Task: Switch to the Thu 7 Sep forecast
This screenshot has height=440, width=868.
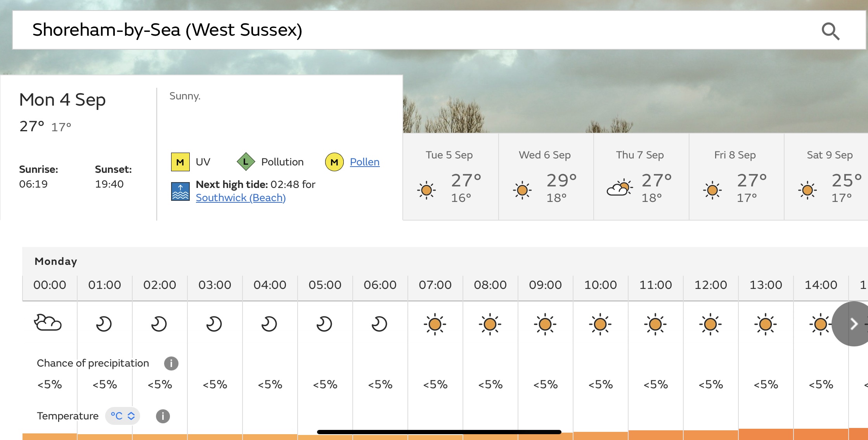Action: click(641, 177)
